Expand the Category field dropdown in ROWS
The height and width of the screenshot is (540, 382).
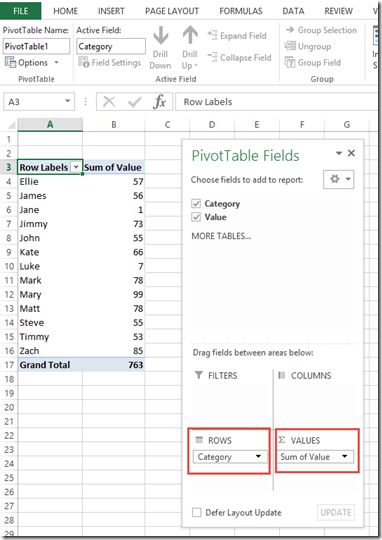(258, 457)
